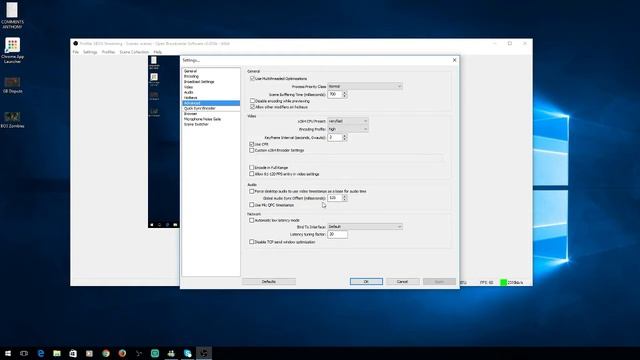Launch Microsoft Edge from the taskbar

(x=41, y=353)
